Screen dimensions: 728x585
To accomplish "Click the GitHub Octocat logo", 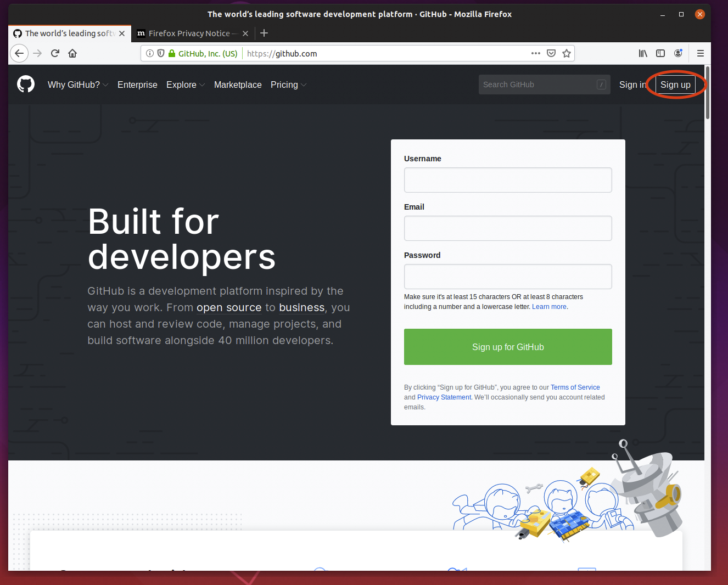I will 26,84.
